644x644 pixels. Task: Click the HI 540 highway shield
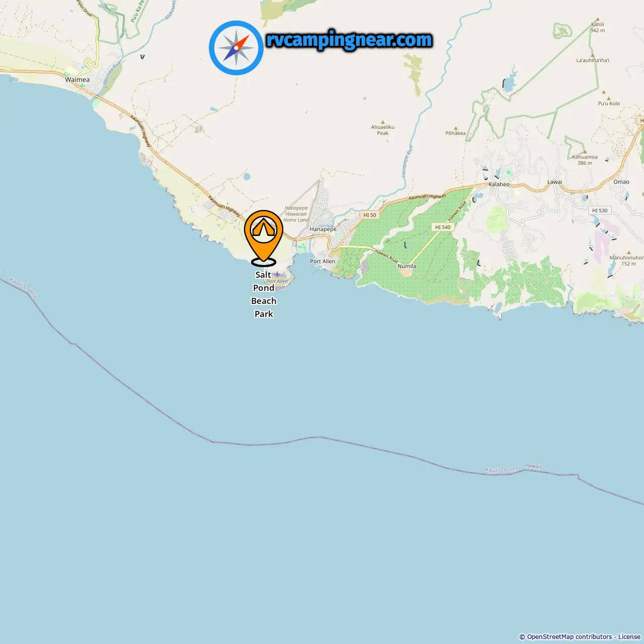(x=443, y=227)
